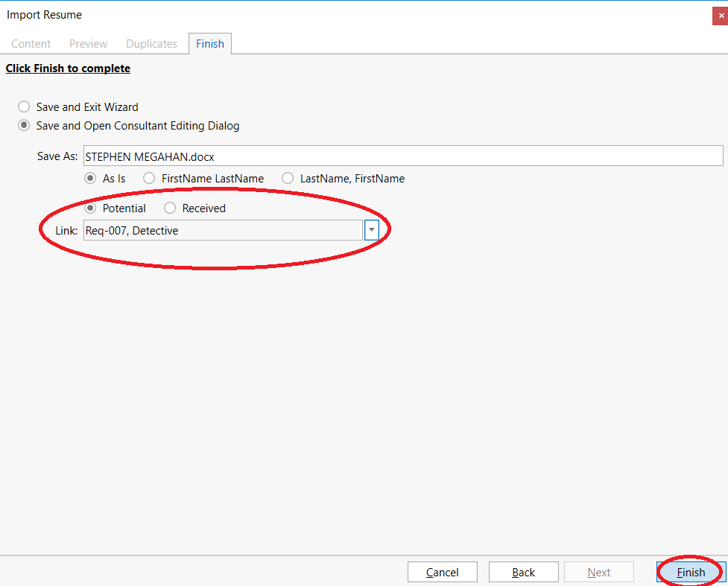Screen dimensions: 728x586
Task: Click the disabled Next button
Action: point(599,572)
